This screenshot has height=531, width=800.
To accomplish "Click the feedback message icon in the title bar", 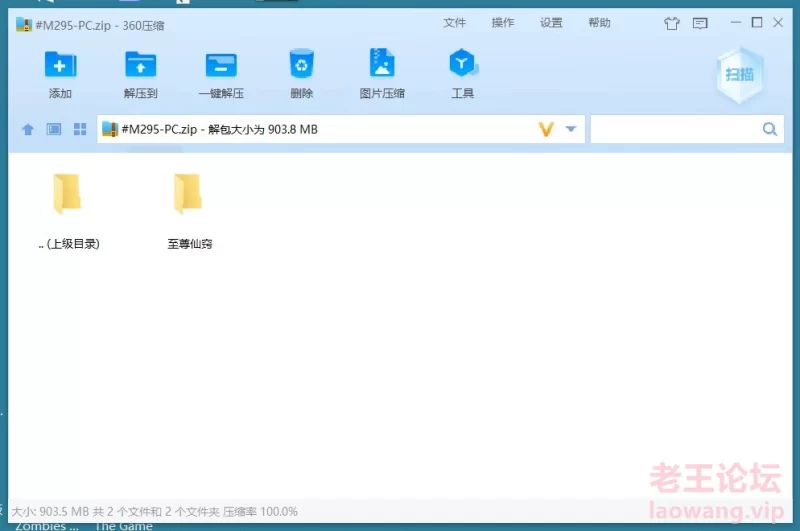I will coord(699,23).
